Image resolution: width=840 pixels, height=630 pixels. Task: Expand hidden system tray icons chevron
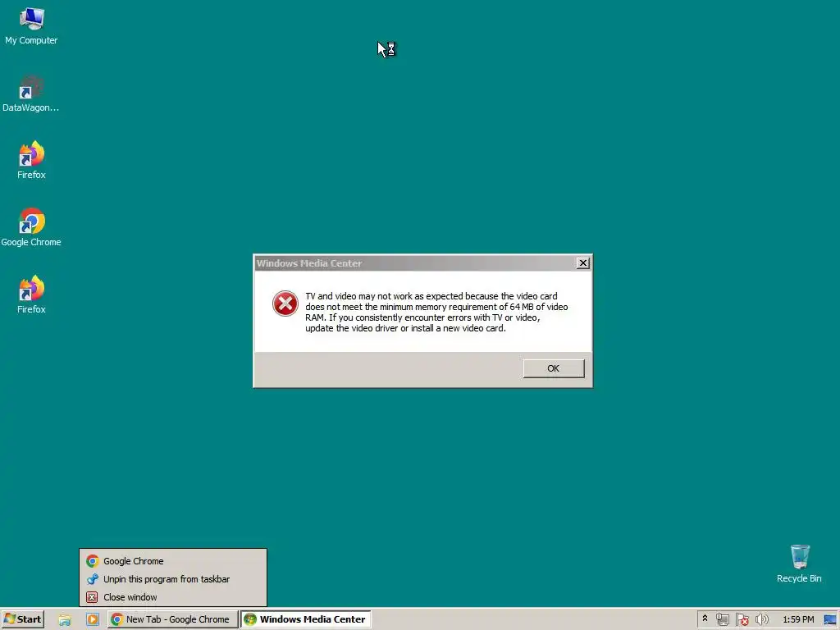tap(705, 619)
